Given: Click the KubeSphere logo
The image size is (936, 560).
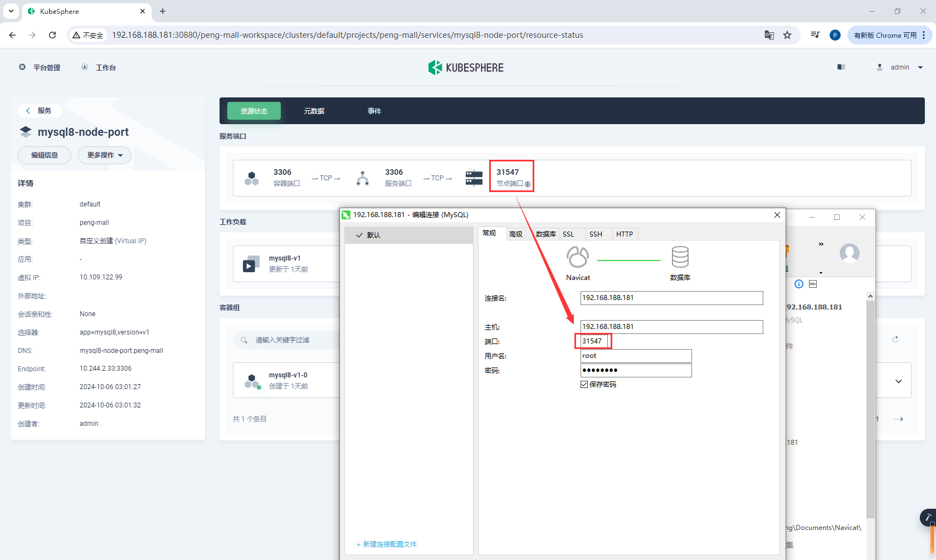Looking at the screenshot, I should coord(466,67).
